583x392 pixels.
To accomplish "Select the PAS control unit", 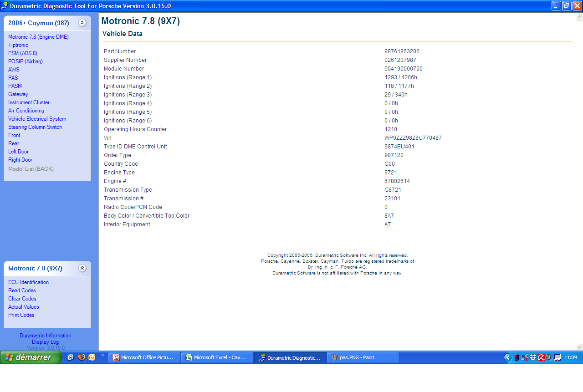I will pos(13,78).
